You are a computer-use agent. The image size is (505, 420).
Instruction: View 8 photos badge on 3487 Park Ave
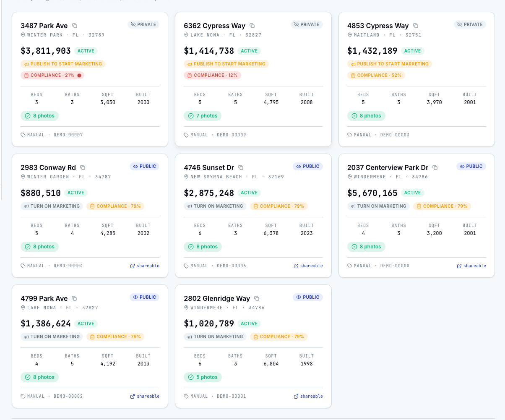pyautogui.click(x=39, y=116)
